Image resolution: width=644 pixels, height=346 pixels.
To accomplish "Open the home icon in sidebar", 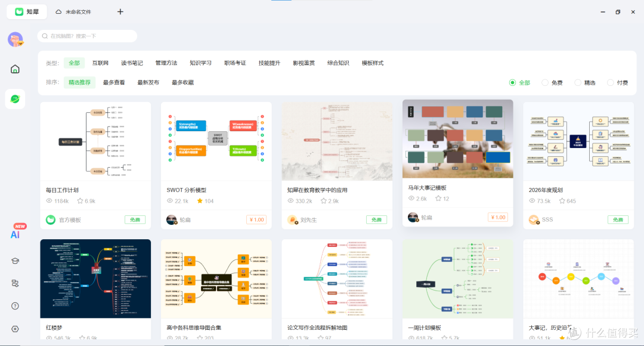I will click(15, 69).
